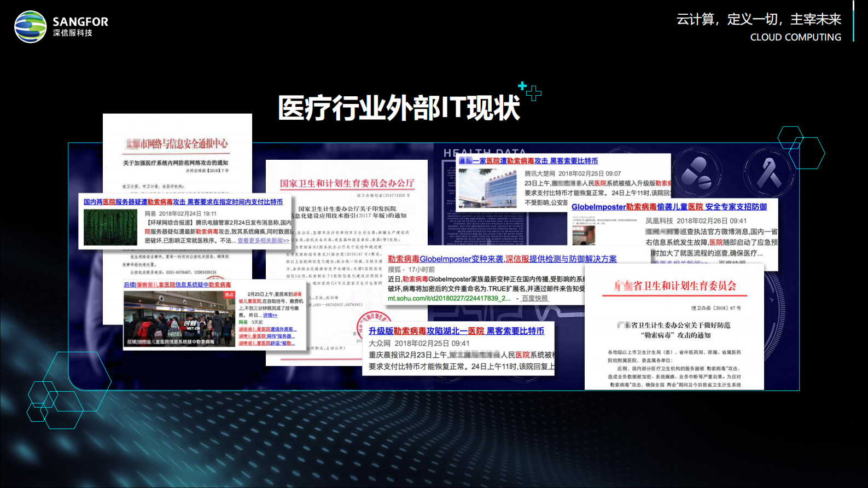The height and width of the screenshot is (488, 868).
Task: Click the red official seal on the national commission document
Action: click(x=375, y=326)
